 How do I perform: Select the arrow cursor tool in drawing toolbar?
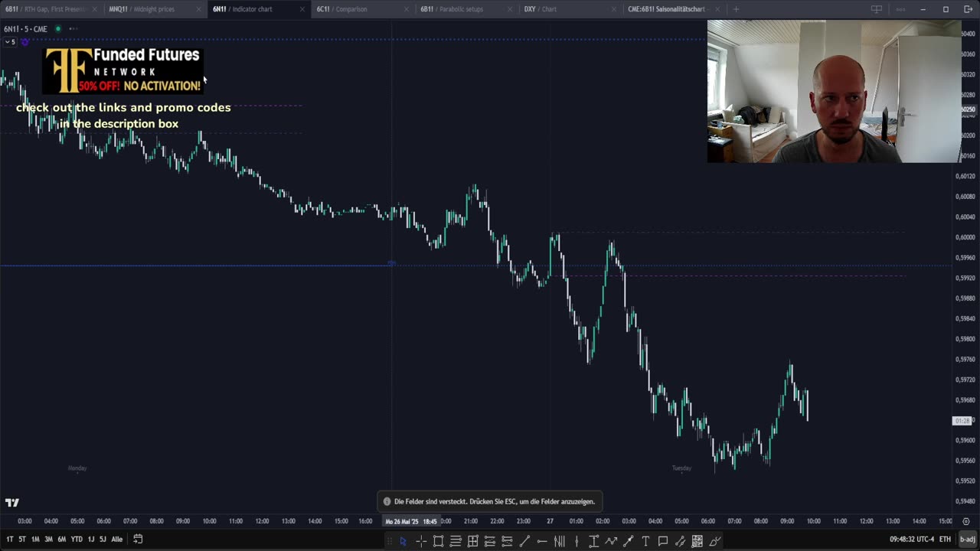pos(403,541)
